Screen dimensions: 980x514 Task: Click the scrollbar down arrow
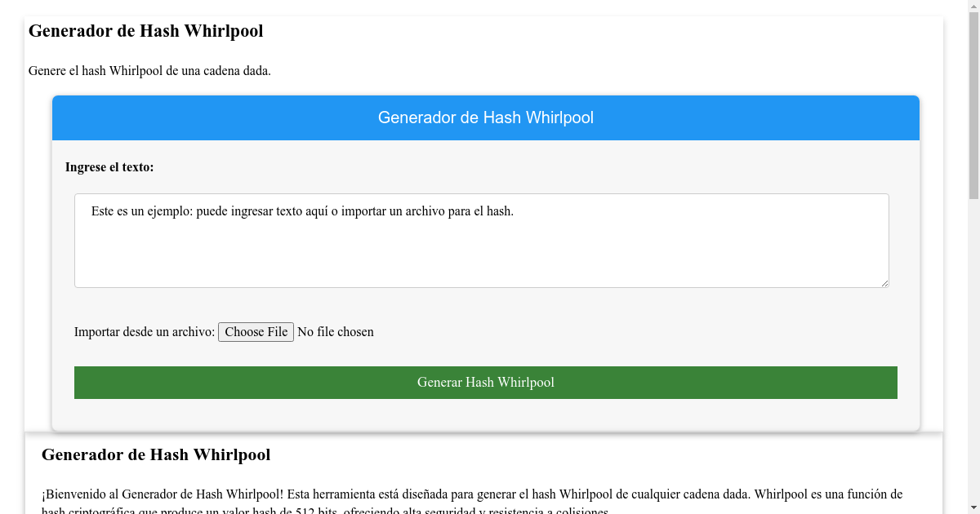point(974,507)
